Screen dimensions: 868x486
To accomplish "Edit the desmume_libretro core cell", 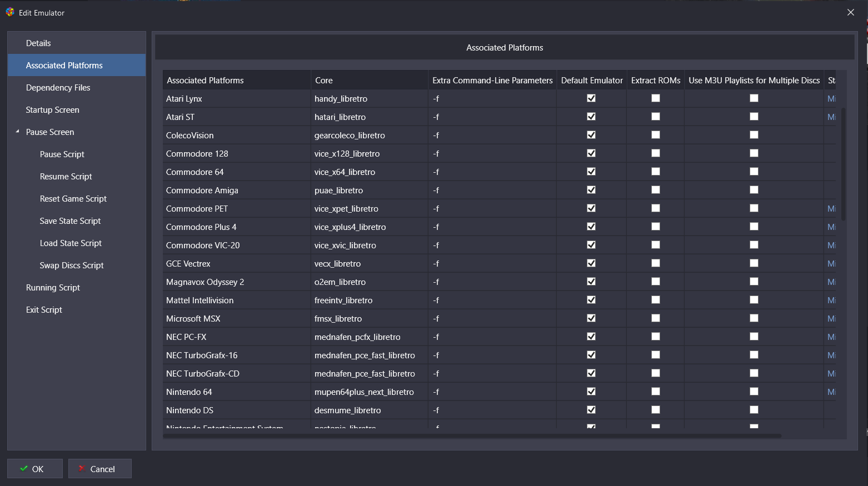I will (370, 410).
